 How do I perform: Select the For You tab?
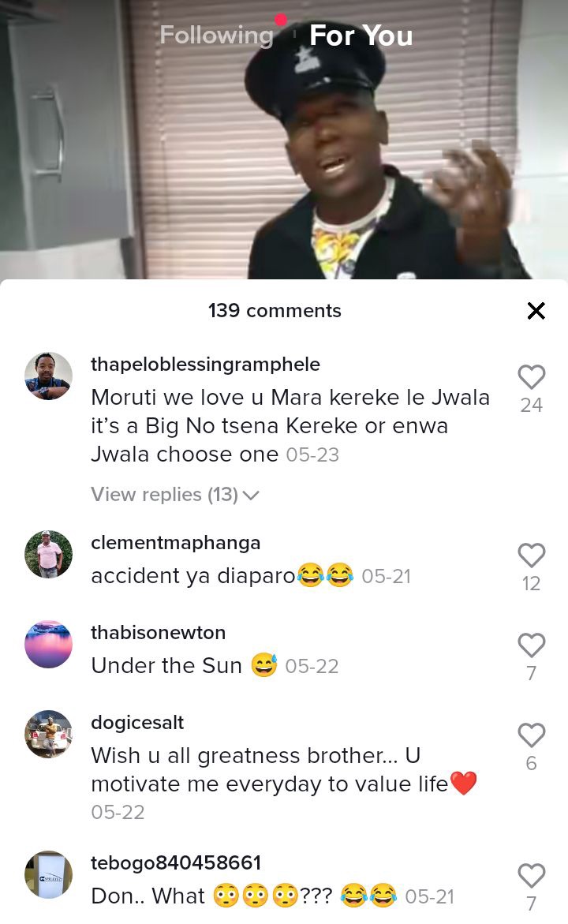coord(361,36)
